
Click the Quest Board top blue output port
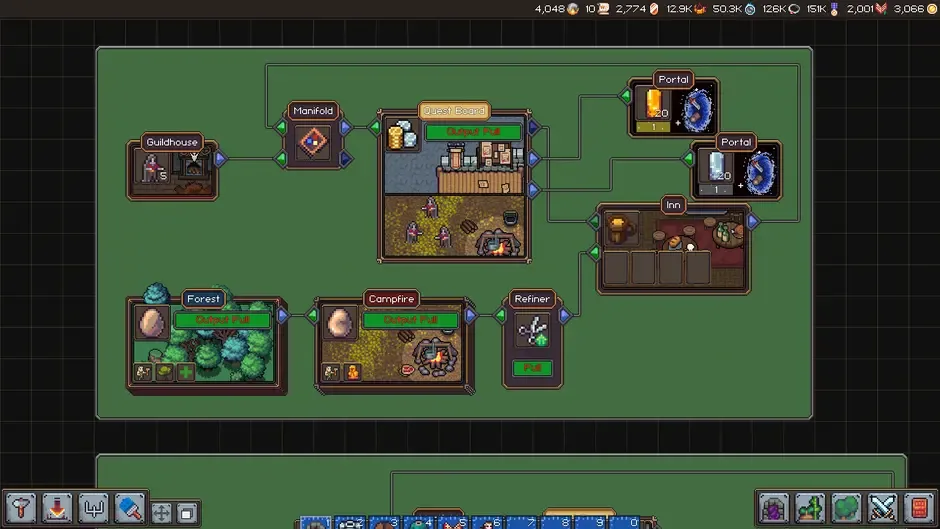(x=534, y=127)
